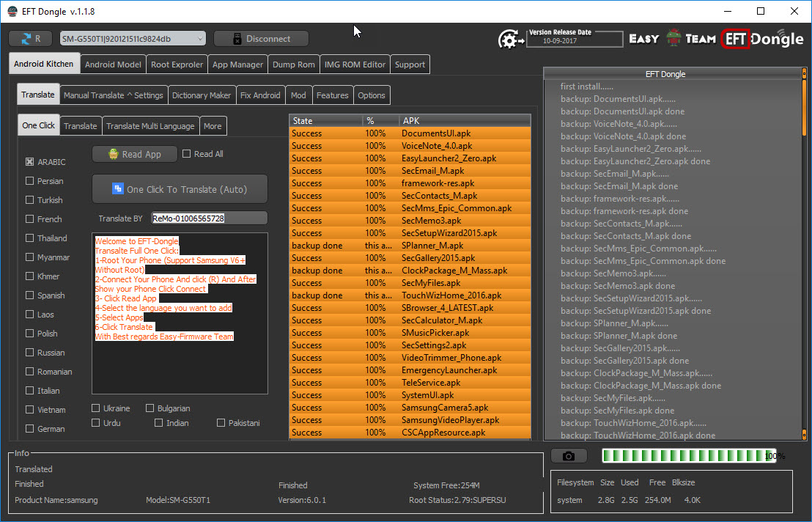Click the system filesystem row
This screenshot has width=812, height=522.
(x=629, y=500)
